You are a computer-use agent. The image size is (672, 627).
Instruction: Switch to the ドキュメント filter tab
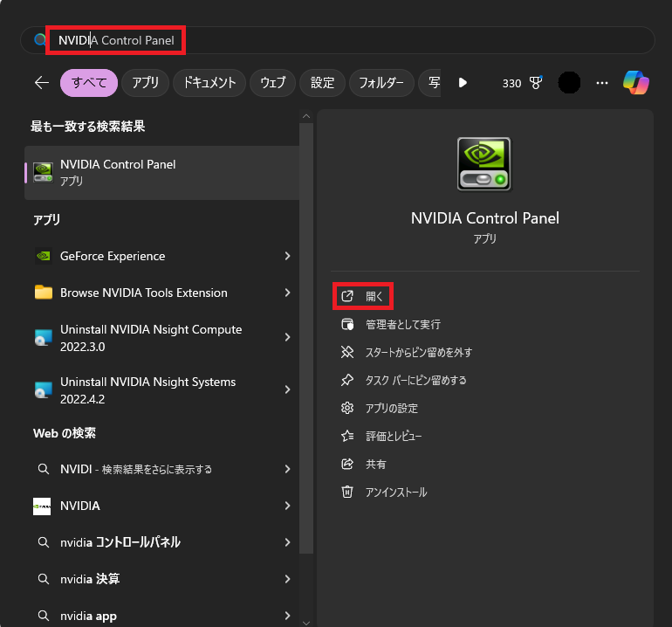(x=209, y=83)
